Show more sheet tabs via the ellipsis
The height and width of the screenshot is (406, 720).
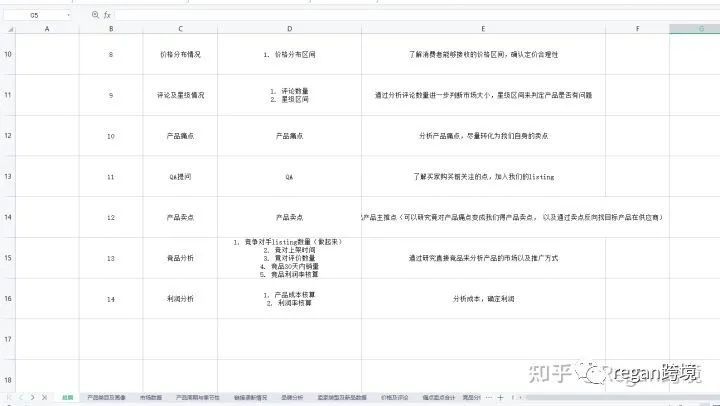pos(489,397)
